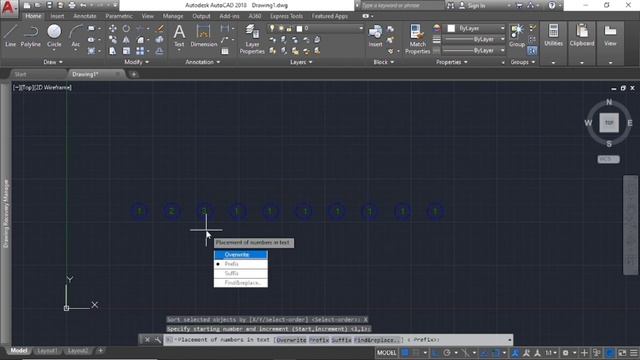The height and width of the screenshot is (360, 640).
Task: Click the Undo arrow in quick access toolbar
Action: pyautogui.click(x=83, y=5)
